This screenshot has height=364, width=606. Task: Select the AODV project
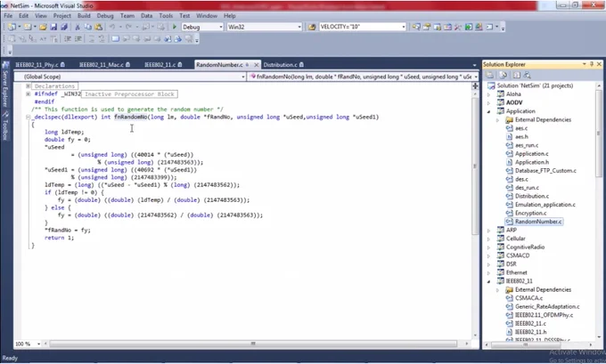[x=514, y=102]
